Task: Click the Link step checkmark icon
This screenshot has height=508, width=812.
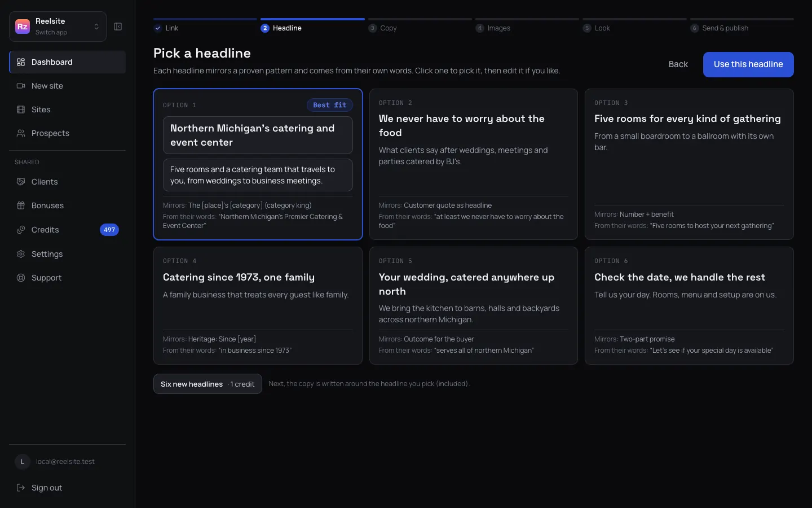Action: [x=158, y=28]
